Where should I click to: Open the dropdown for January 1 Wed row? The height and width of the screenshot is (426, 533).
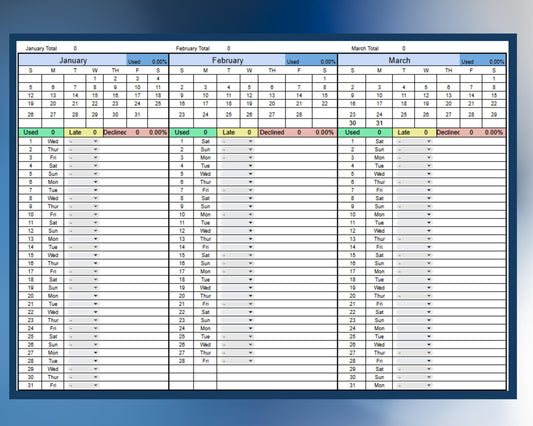83,141
